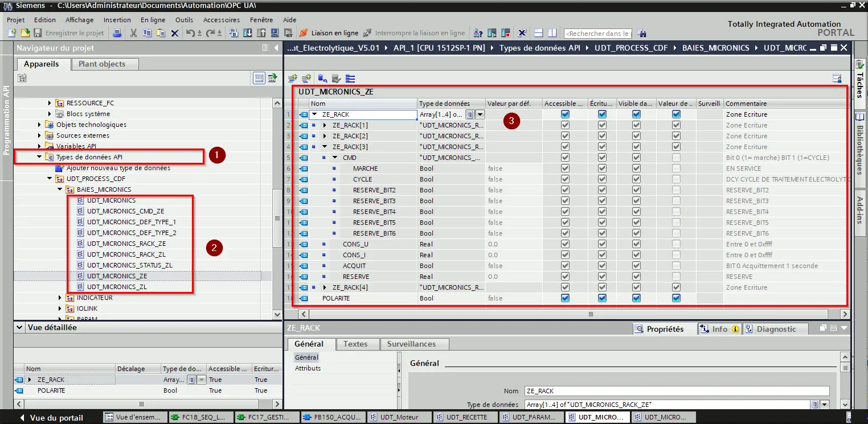Split the editor area vertically
This screenshot has width=868, height=424.
(x=552, y=33)
